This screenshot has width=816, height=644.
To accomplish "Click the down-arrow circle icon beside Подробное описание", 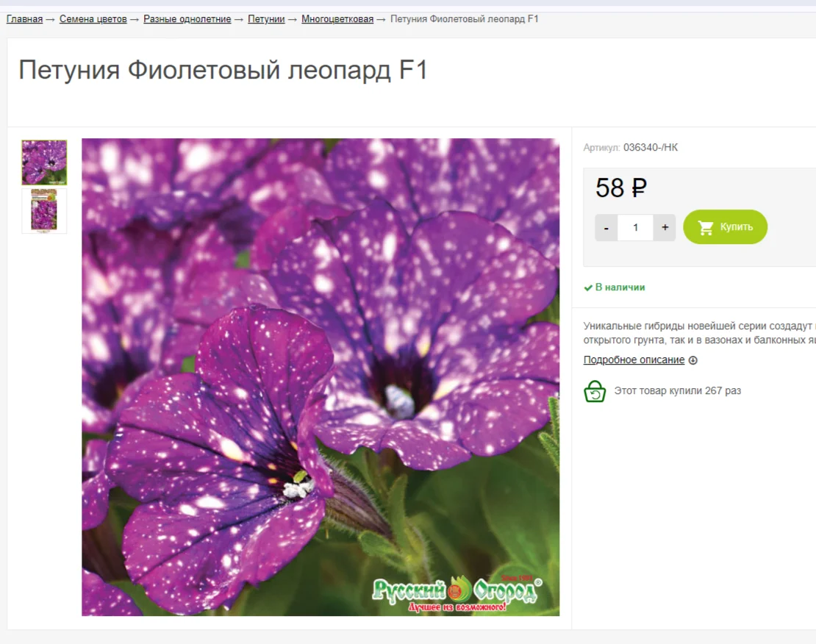I will click(x=692, y=360).
